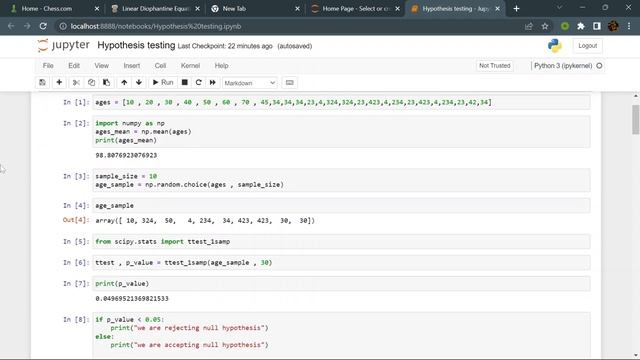Click the kernel idle indicator circle

pos(599,66)
